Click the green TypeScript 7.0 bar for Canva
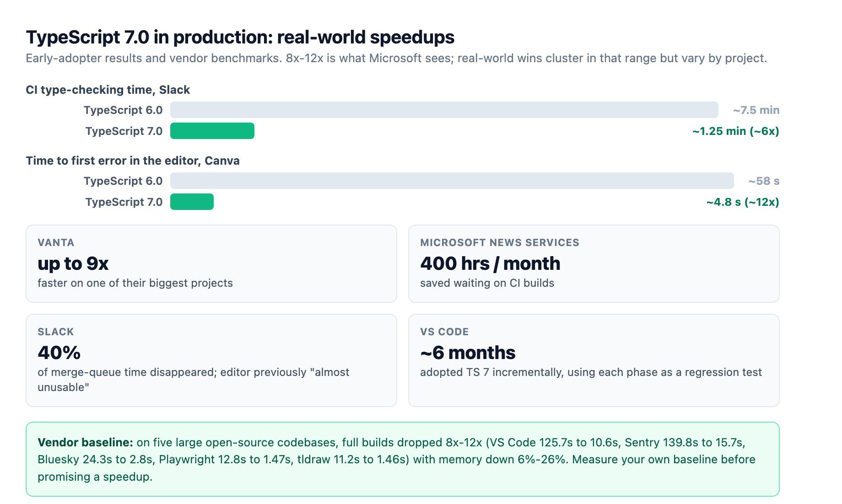Screen dimensions: 842x504 [192, 202]
